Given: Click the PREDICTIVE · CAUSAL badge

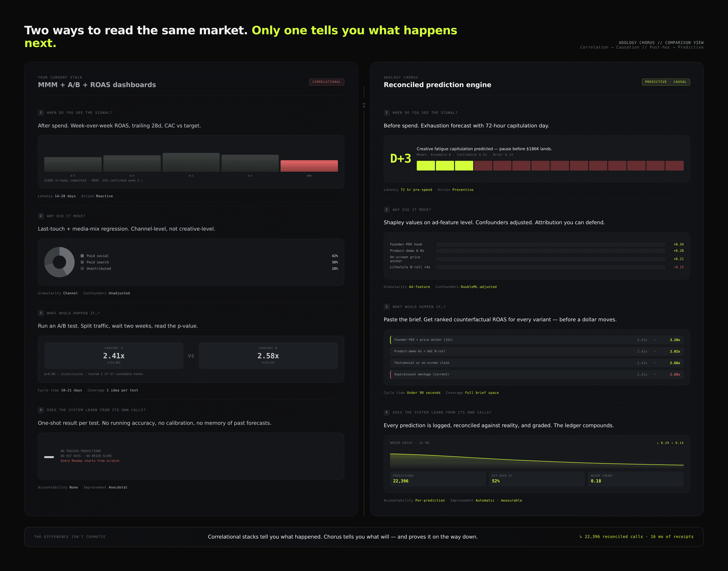Looking at the screenshot, I should [x=666, y=82].
